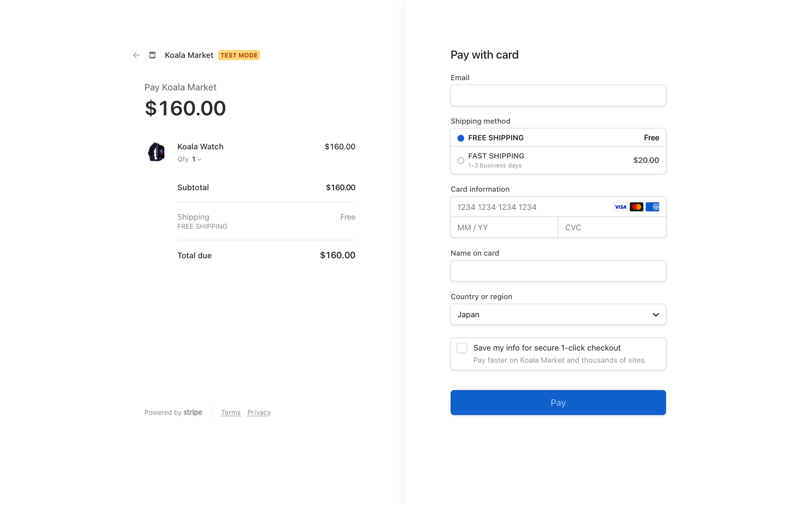This screenshot has height=509, width=812.
Task: Click the Koala Market store icon
Action: click(152, 55)
